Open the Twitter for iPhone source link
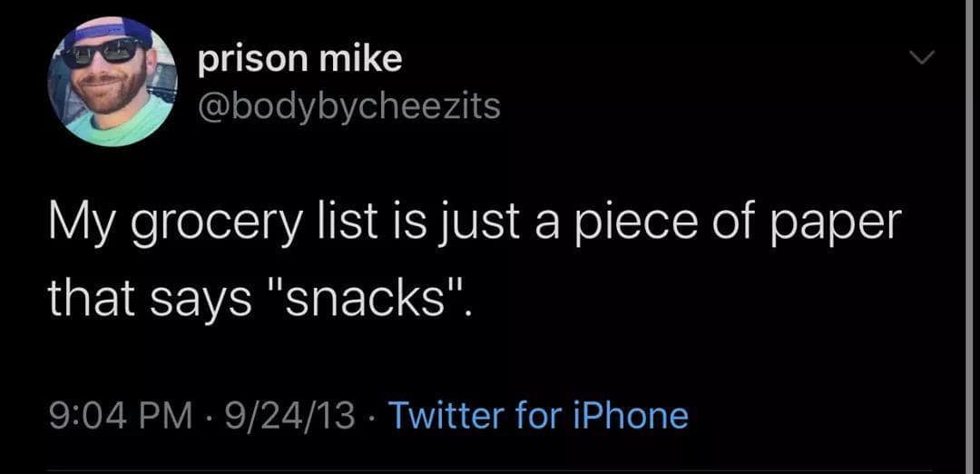 [x=538, y=416]
